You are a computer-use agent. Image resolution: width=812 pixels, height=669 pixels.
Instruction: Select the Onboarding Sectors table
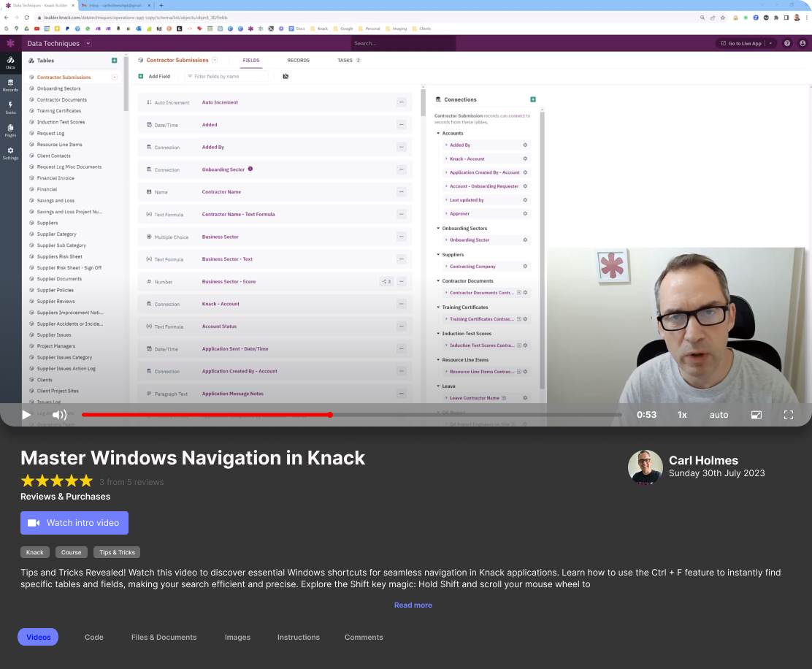point(58,88)
